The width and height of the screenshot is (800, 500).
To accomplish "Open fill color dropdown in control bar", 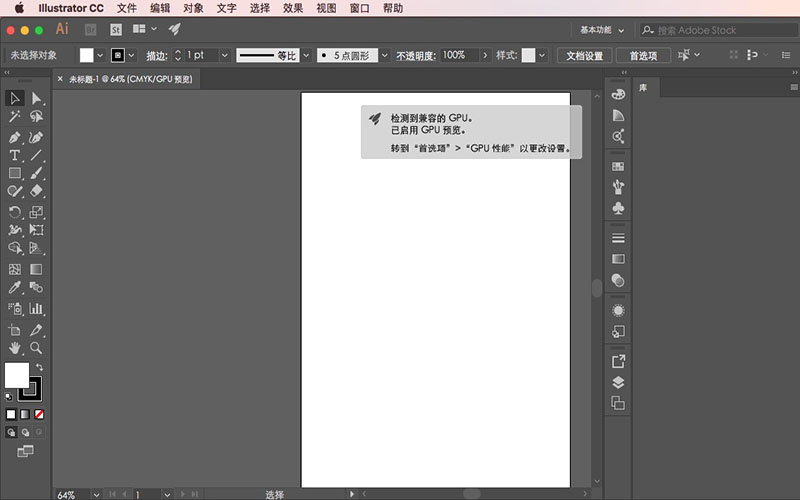I will pos(100,55).
